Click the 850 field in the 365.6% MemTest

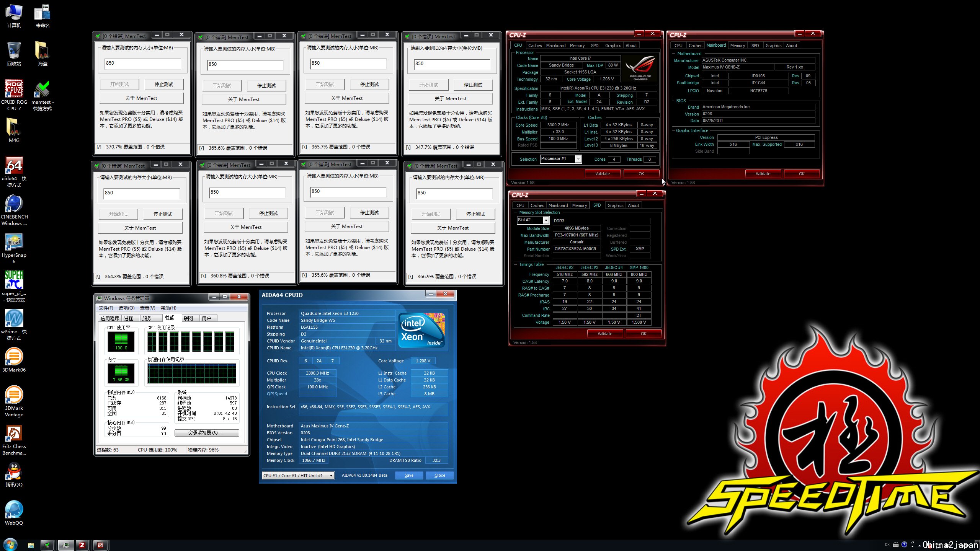(x=245, y=65)
